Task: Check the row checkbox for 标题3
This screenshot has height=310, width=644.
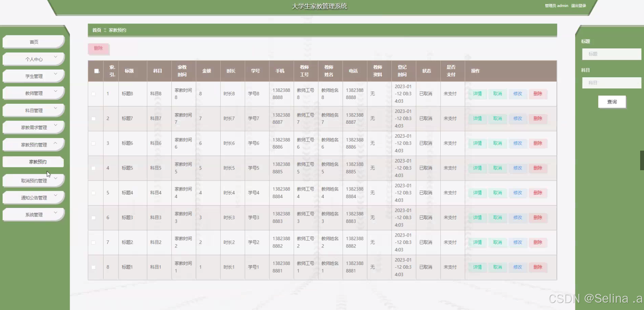Action: point(93,218)
